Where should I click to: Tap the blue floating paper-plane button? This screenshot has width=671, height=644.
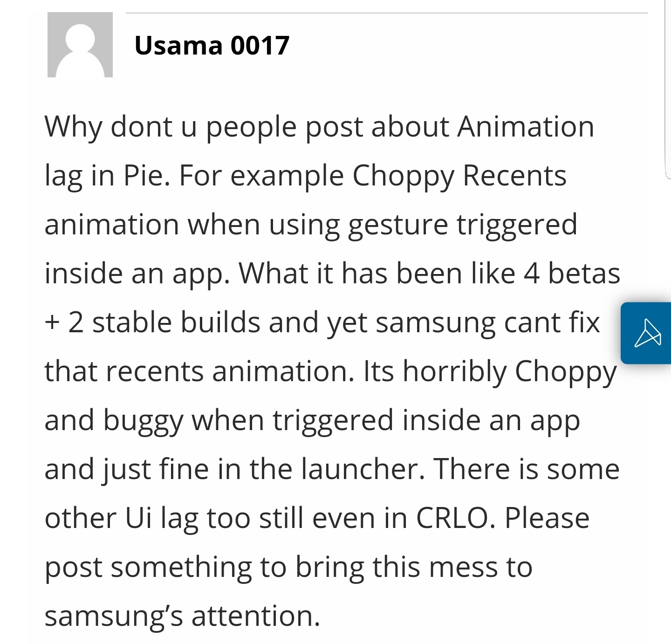click(x=647, y=333)
